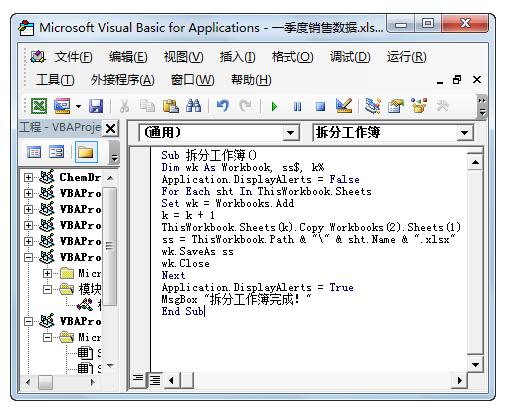Collapse the Micr folder with sheet items
The height and width of the screenshot is (411, 507).
point(47,338)
